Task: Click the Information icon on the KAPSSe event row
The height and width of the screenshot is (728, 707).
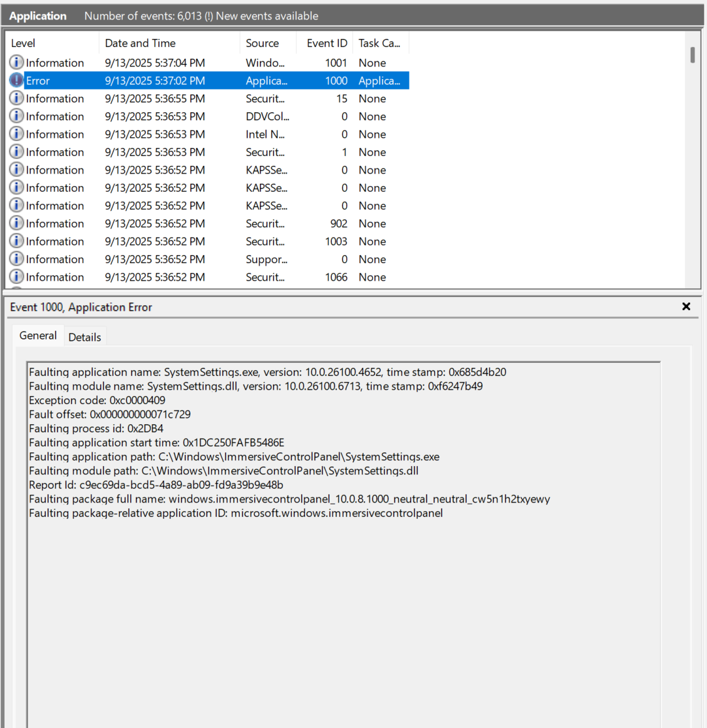Action: [17, 170]
